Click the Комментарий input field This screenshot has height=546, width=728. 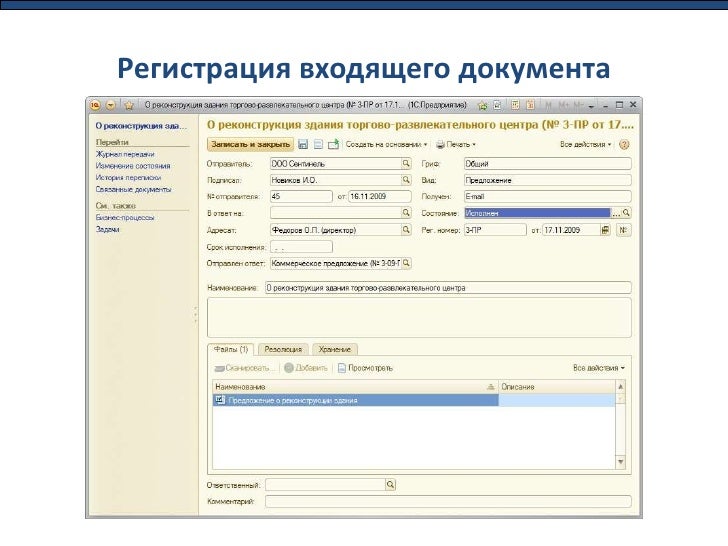click(448, 501)
